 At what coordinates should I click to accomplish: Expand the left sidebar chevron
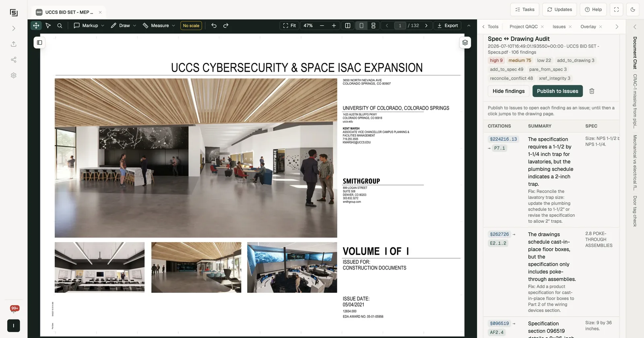point(14,29)
